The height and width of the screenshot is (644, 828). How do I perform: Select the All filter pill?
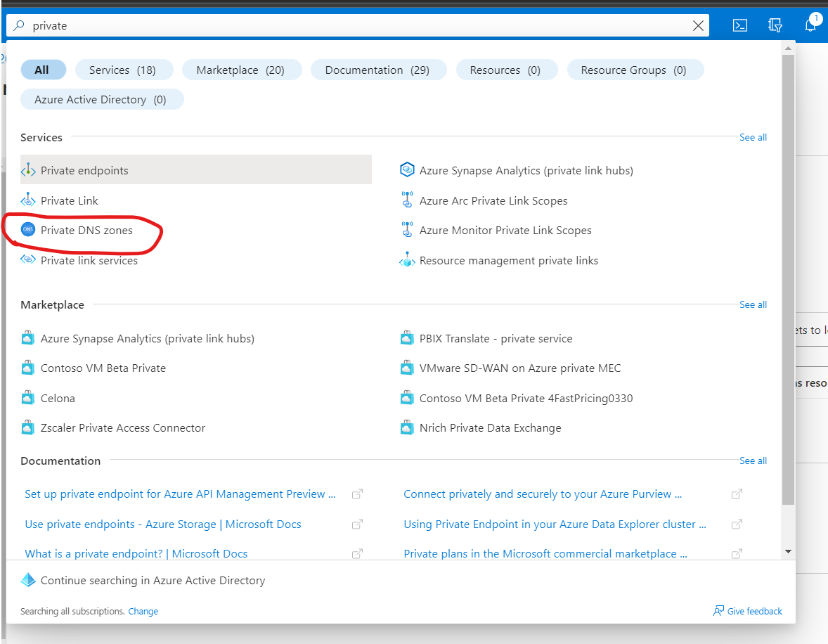(x=43, y=70)
